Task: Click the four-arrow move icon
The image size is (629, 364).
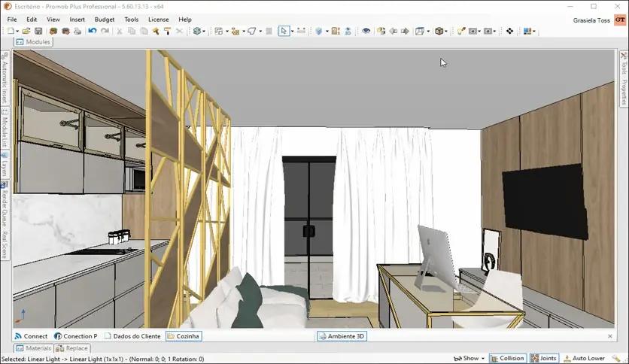Action: point(509,32)
